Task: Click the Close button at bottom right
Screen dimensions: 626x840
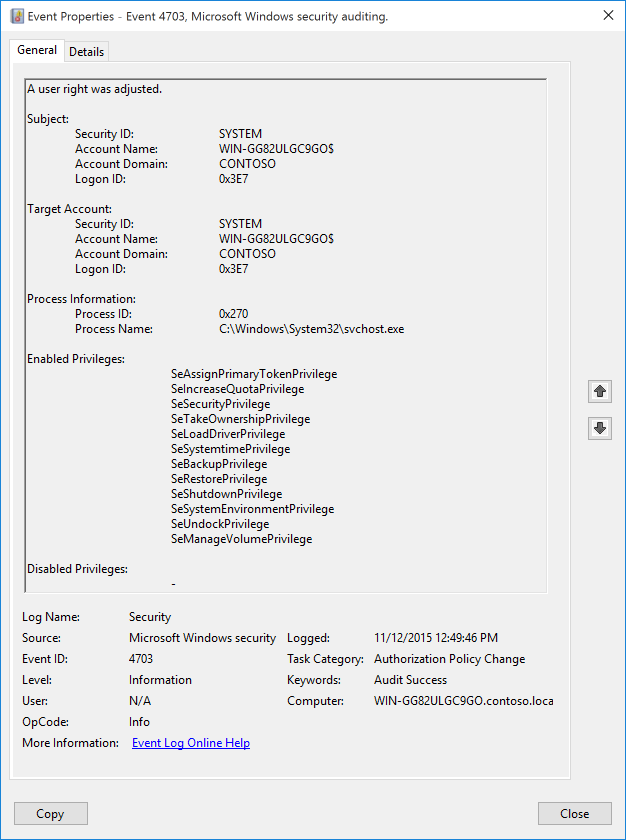Action: (x=574, y=813)
